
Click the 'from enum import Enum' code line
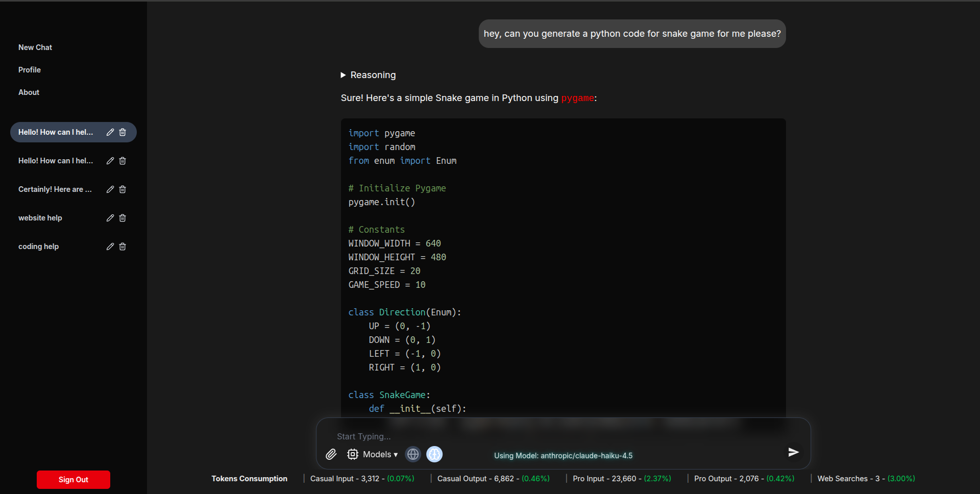(403, 161)
